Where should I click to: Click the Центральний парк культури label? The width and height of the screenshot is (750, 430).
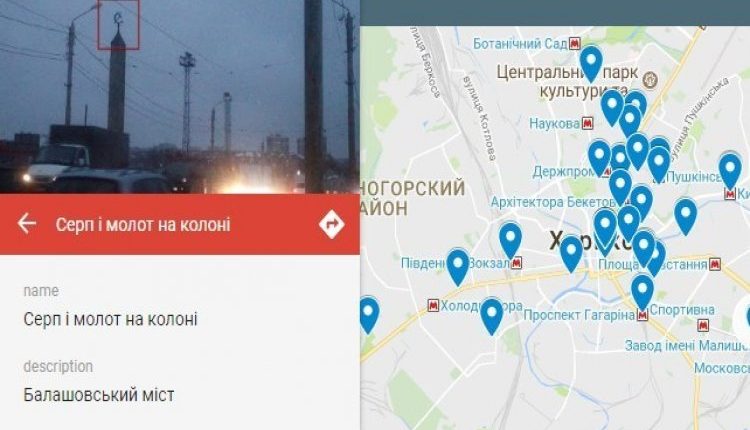point(567,81)
